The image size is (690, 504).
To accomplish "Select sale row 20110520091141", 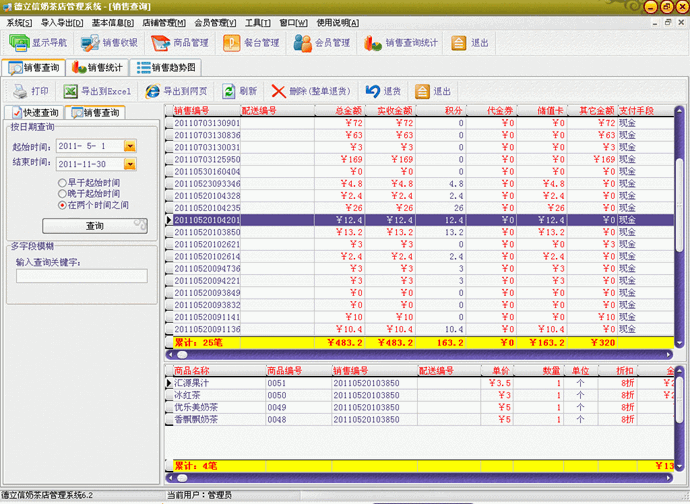I will tap(419, 317).
